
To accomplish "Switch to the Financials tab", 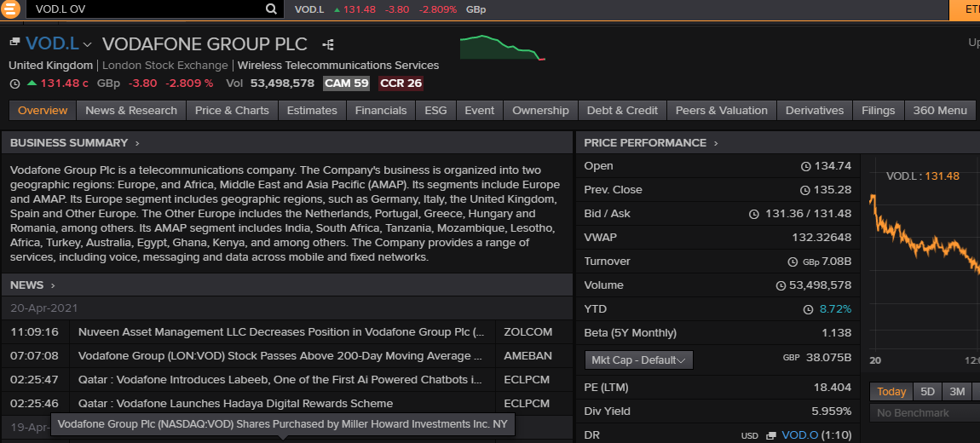I will (381, 111).
